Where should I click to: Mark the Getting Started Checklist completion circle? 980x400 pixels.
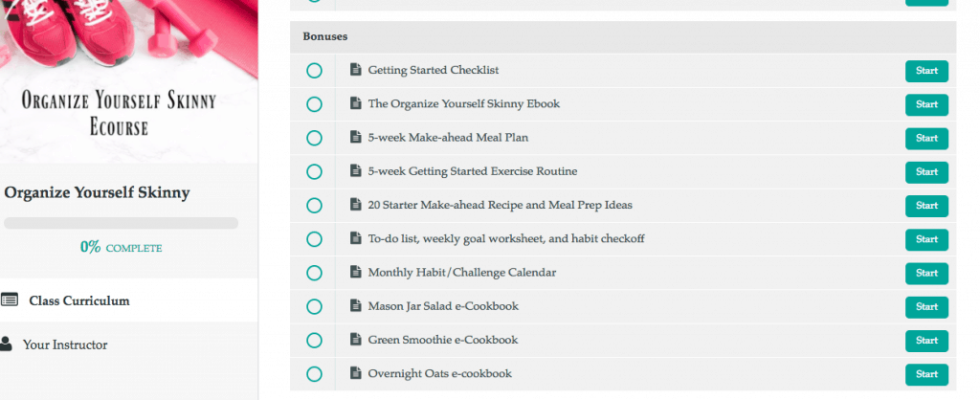point(314,71)
